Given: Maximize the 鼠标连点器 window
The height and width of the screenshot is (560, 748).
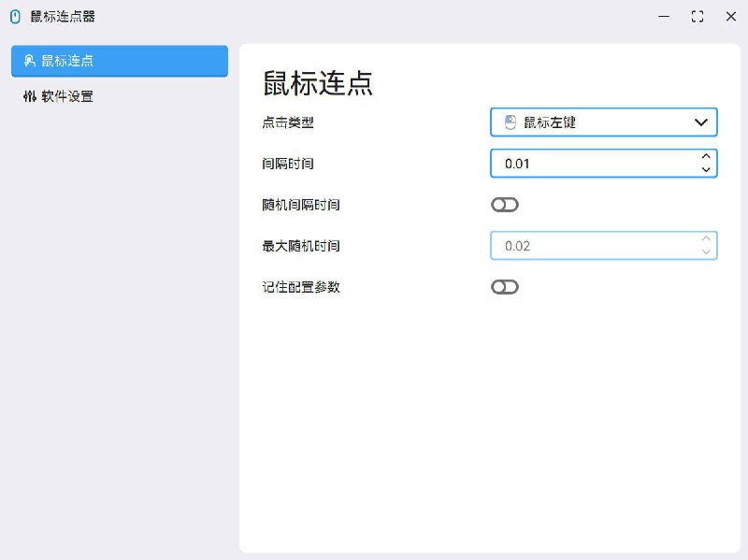Looking at the screenshot, I should [x=698, y=17].
